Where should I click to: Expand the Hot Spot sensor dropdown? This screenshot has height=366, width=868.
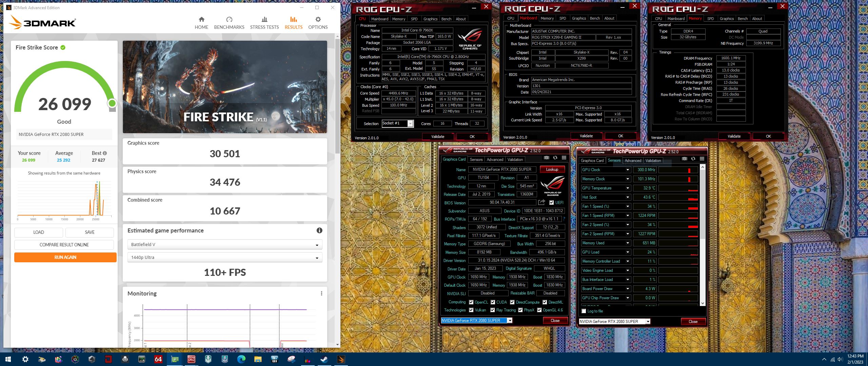627,197
